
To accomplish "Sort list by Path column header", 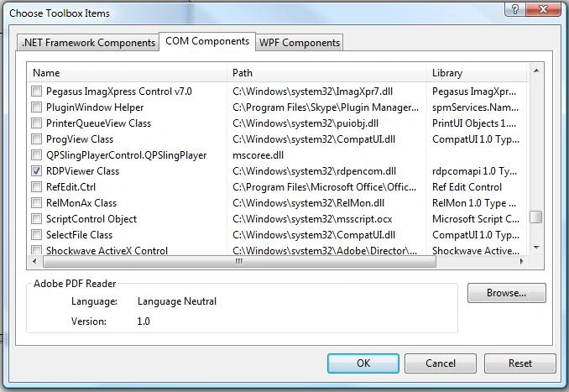I will 326,73.
